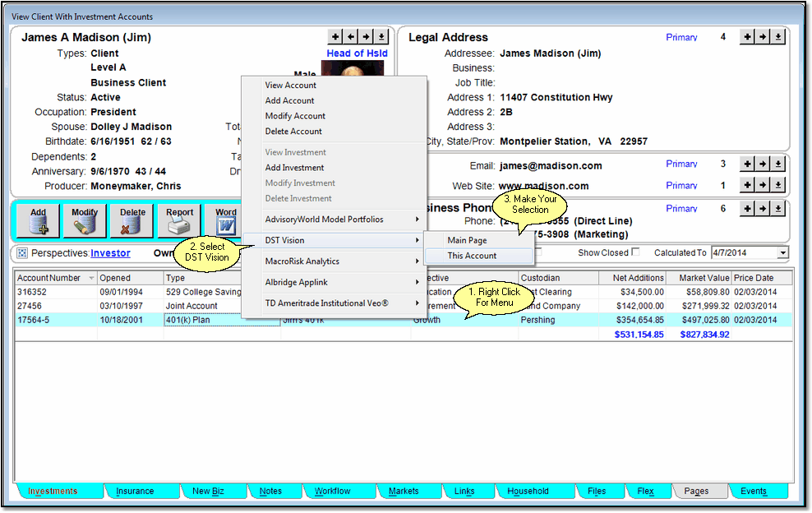Choose View Account in the context menu

290,85
